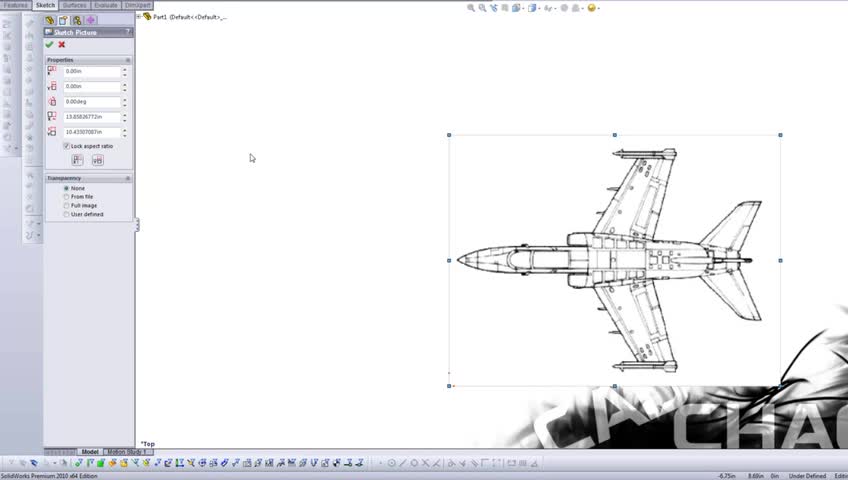
Task: Click the height 10.43307087in field
Action: [x=92, y=132]
